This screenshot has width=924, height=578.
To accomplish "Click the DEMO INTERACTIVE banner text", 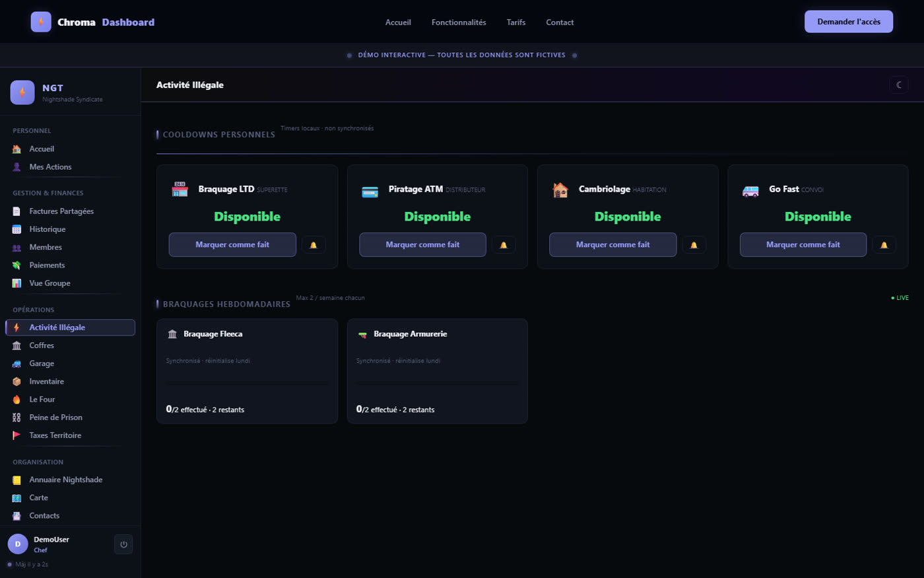I will pyautogui.click(x=462, y=55).
